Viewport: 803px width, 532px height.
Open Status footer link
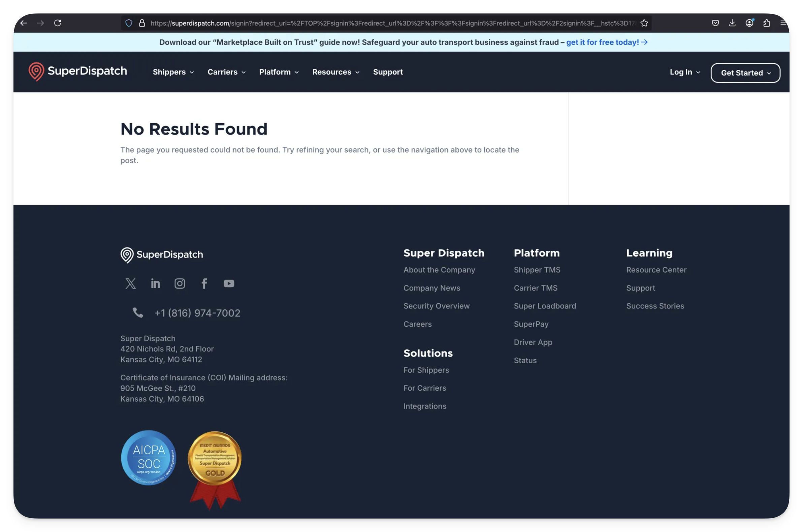point(525,360)
